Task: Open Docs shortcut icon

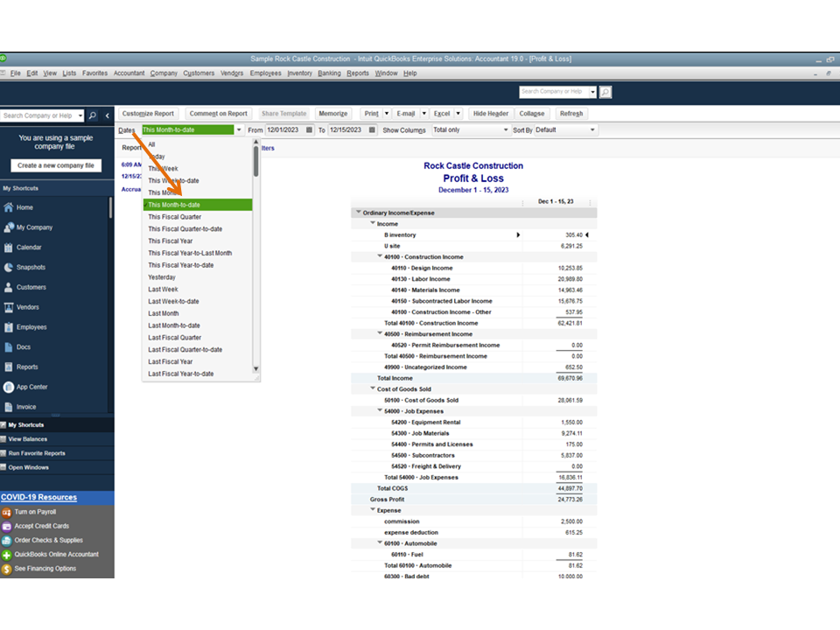Action: 9,347
